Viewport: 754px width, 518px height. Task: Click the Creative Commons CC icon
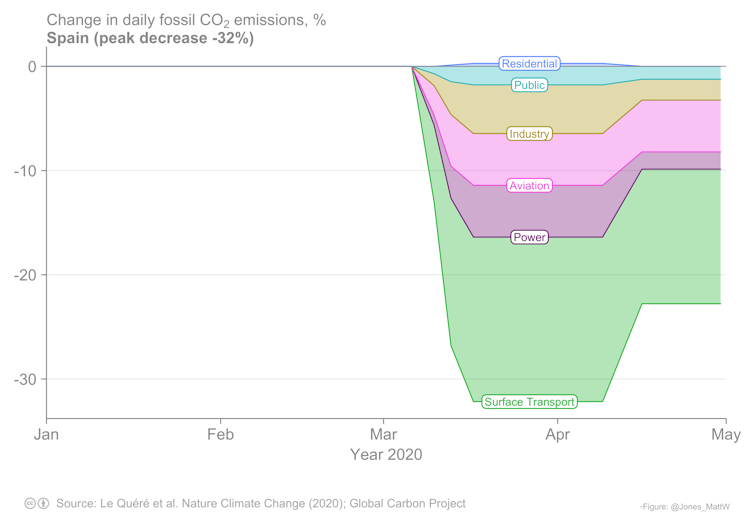tap(30, 503)
